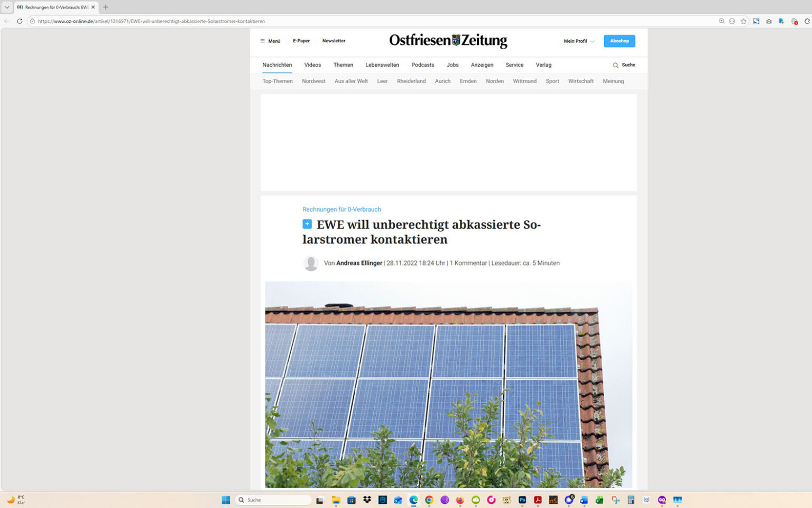
Task: Open the browser's more-options ellipsis menu
Action: 732,21
